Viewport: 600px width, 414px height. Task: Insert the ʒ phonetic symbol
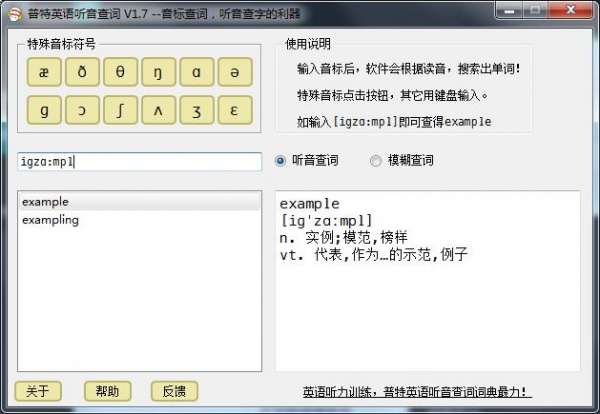(x=197, y=110)
